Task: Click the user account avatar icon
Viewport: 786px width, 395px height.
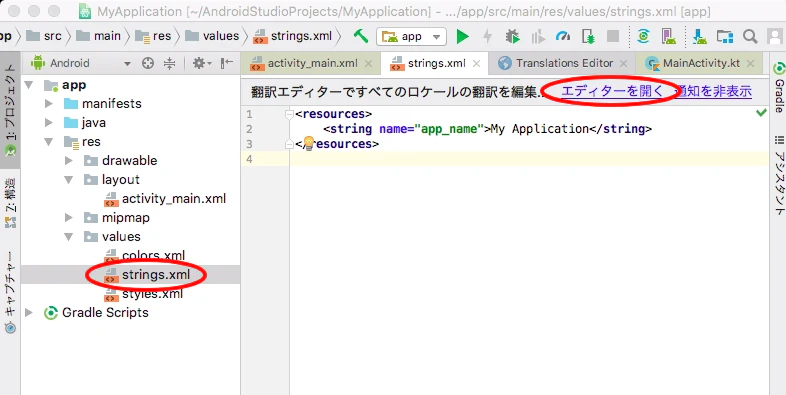Action: point(775,36)
